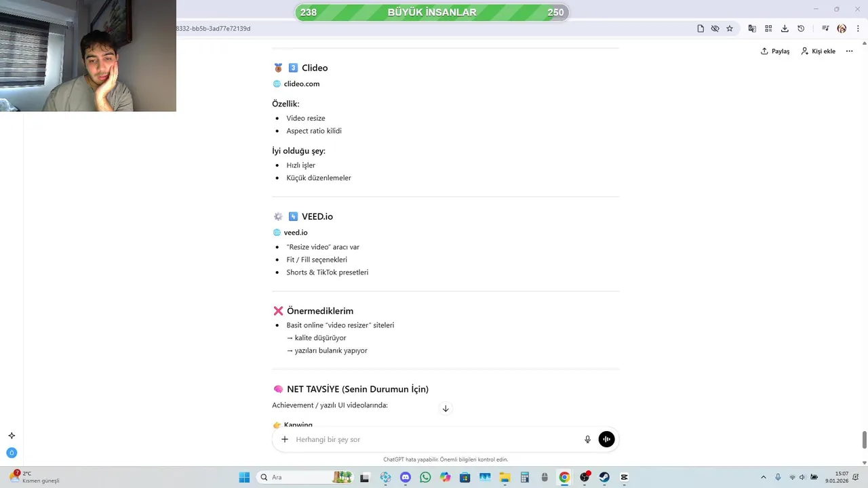The image size is (868, 488).
Task: Click the 'Aspect ratio kilidi' bullet
Action: point(314,131)
